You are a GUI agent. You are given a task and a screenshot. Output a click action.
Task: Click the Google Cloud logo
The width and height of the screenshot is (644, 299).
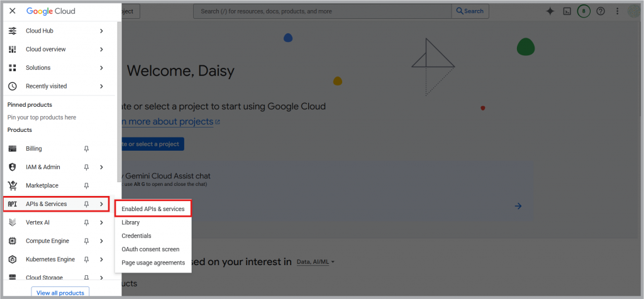51,11
